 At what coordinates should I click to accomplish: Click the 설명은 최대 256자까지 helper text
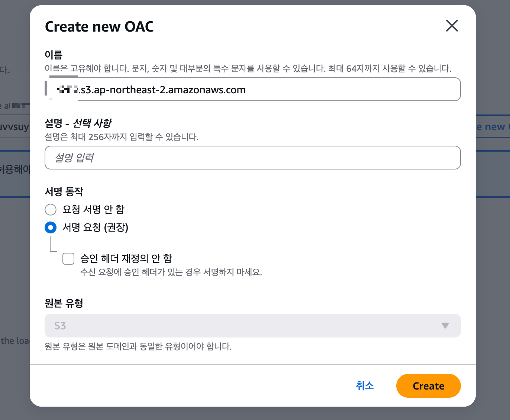point(122,137)
